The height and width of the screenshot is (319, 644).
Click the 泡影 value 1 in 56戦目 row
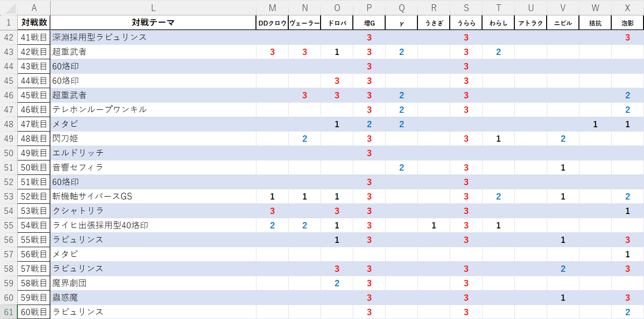tap(628, 254)
